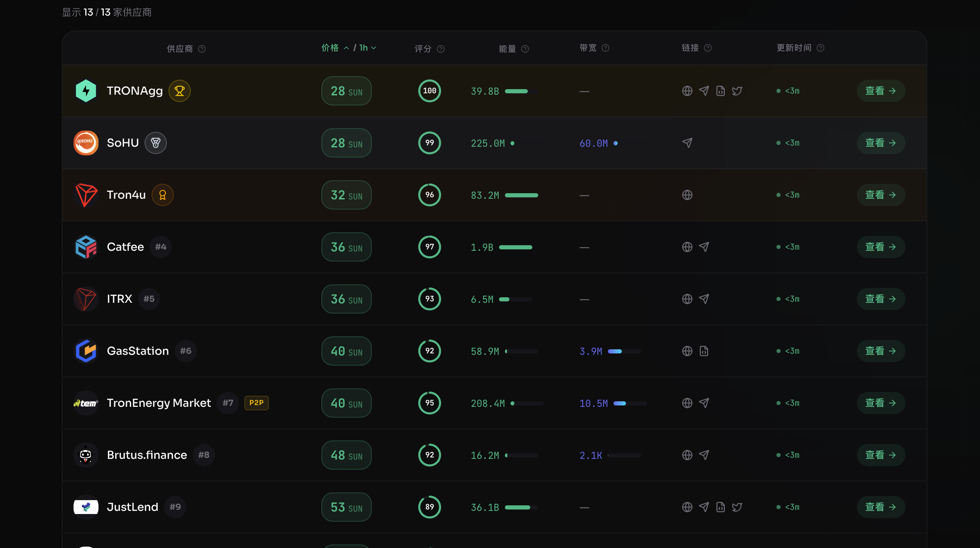Click Catfee rank badge #4
The height and width of the screenshot is (548, 980).
point(161,247)
